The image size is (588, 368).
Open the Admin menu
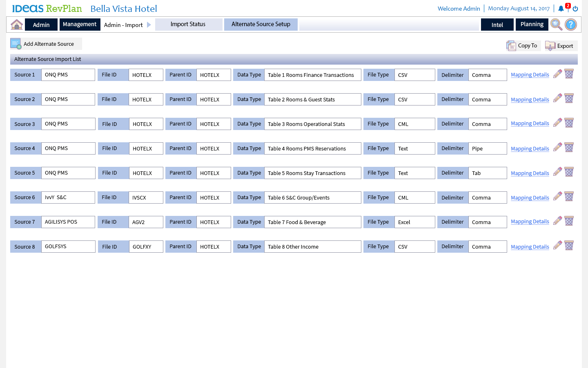[41, 25]
